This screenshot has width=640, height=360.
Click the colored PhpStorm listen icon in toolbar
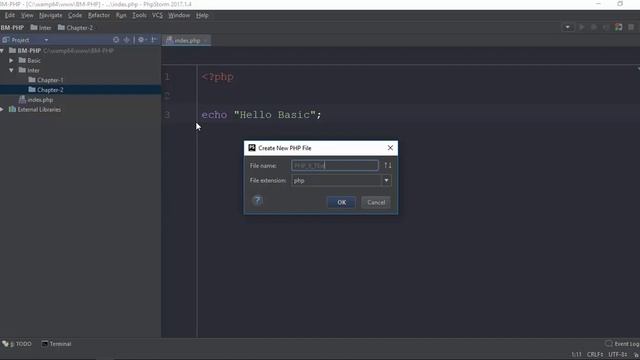pos(619,27)
